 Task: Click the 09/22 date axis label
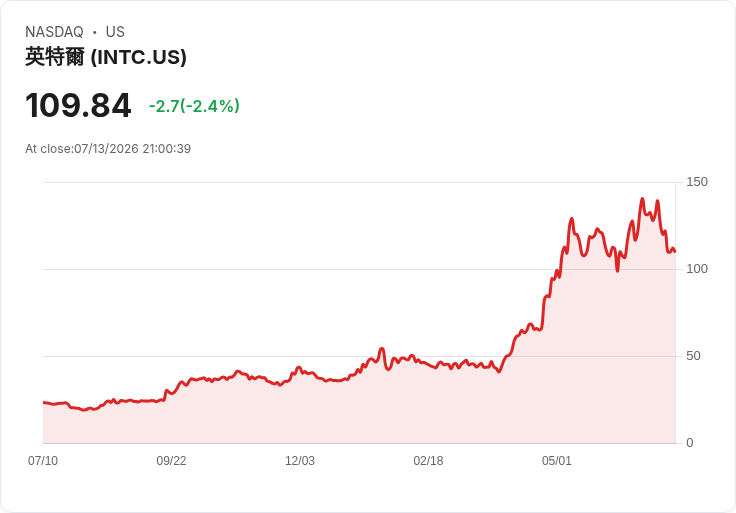171,460
